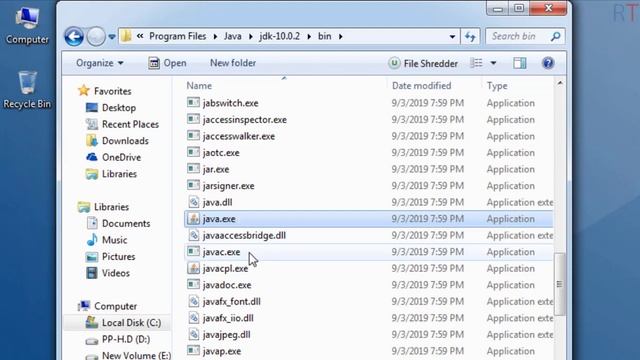Select the javajpeg.dll file icon
The image size is (640, 360).
pyautogui.click(x=193, y=334)
